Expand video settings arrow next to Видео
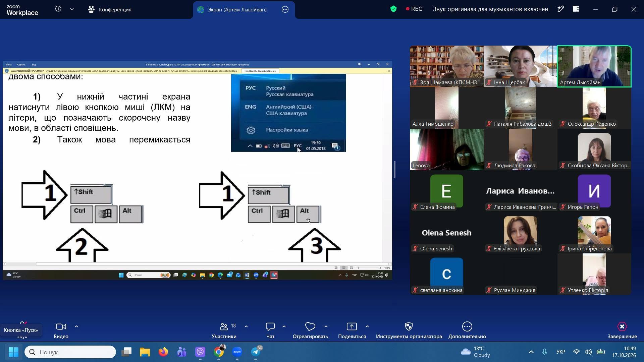This screenshot has height=362, width=644. tap(76, 326)
